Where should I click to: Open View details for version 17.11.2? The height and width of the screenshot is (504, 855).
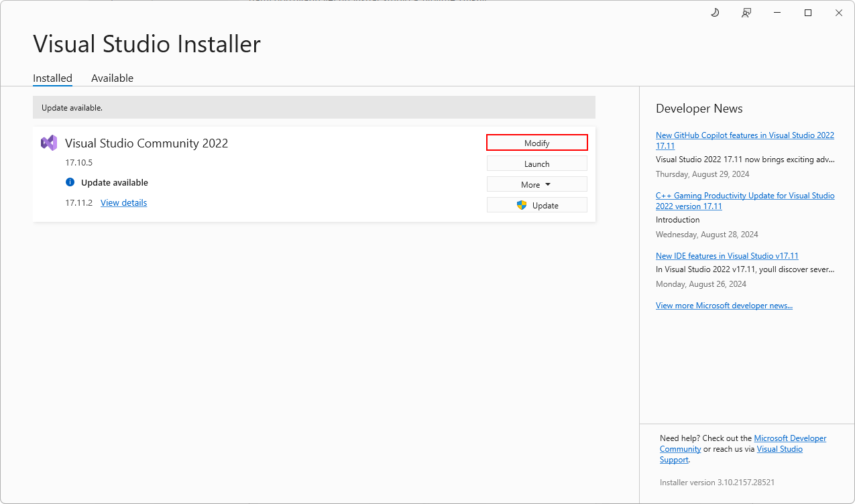click(x=123, y=202)
